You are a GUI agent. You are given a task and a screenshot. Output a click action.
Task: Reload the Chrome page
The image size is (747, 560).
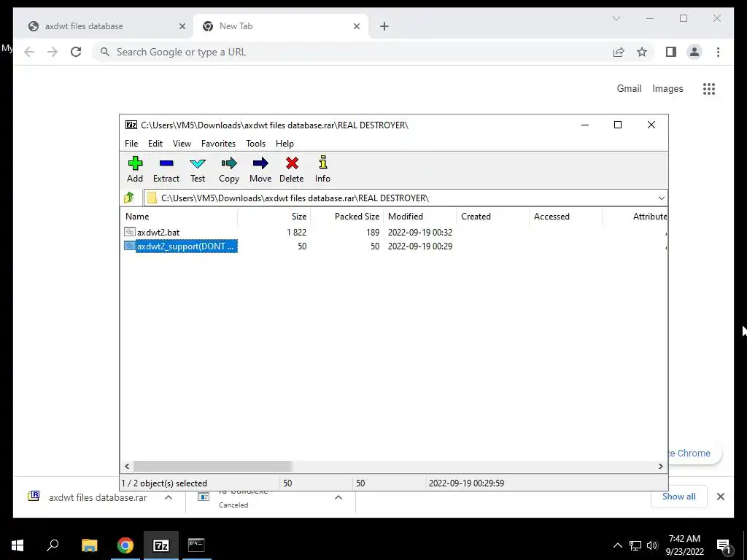coord(76,52)
